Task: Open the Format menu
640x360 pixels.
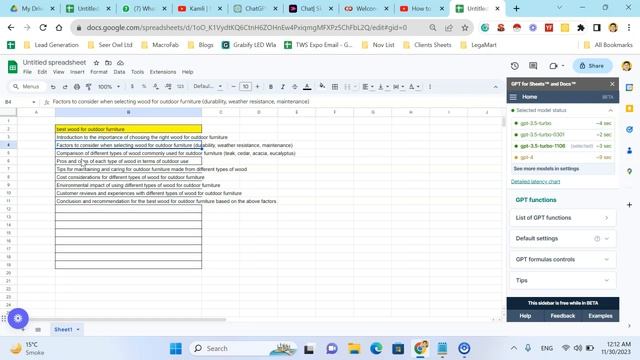Action: tap(99, 72)
